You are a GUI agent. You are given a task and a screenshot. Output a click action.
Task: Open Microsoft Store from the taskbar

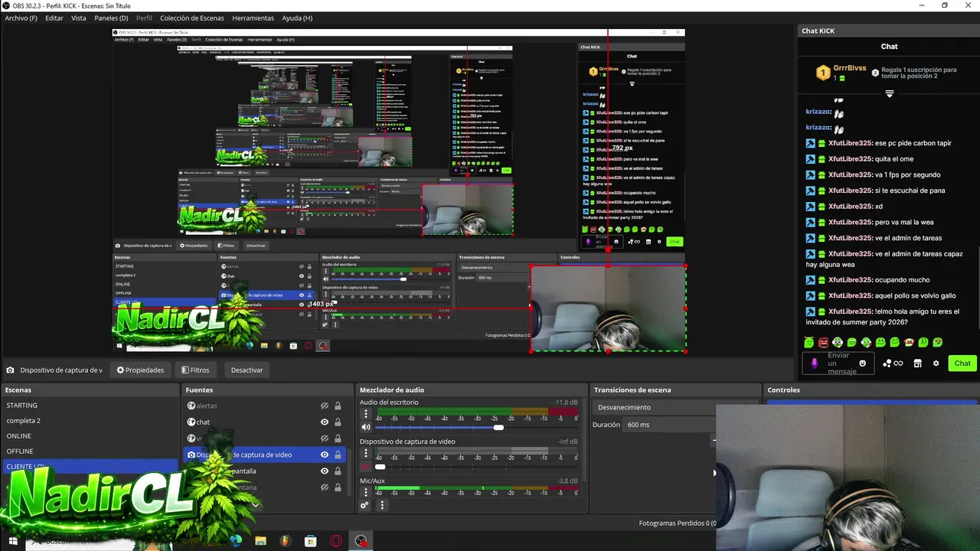click(x=311, y=541)
